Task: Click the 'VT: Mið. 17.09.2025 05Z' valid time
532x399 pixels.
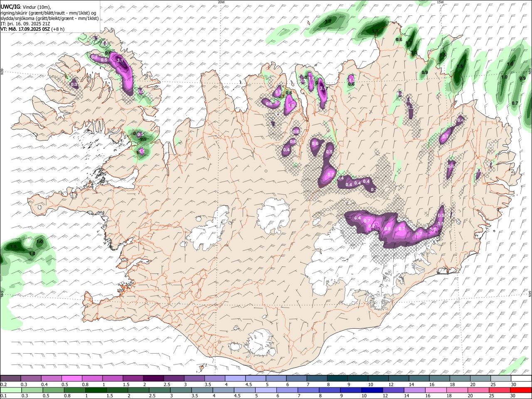Action: point(26,29)
